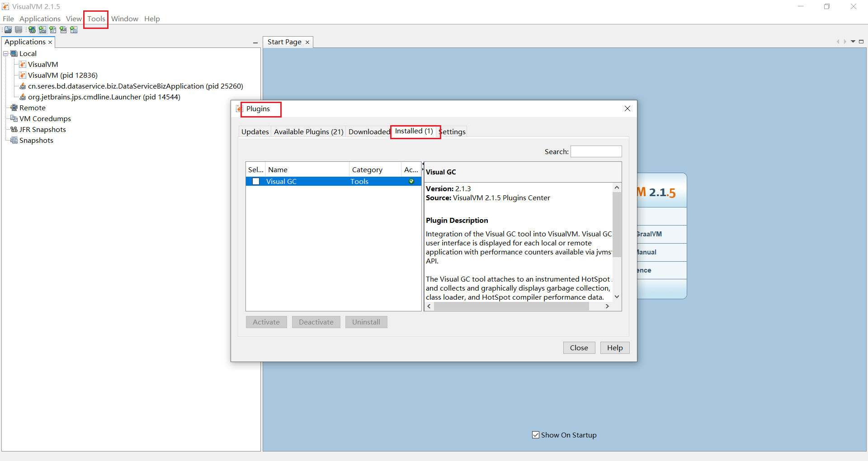Open the Applications menu
Viewport: 868px width, 461px height.
coord(40,19)
